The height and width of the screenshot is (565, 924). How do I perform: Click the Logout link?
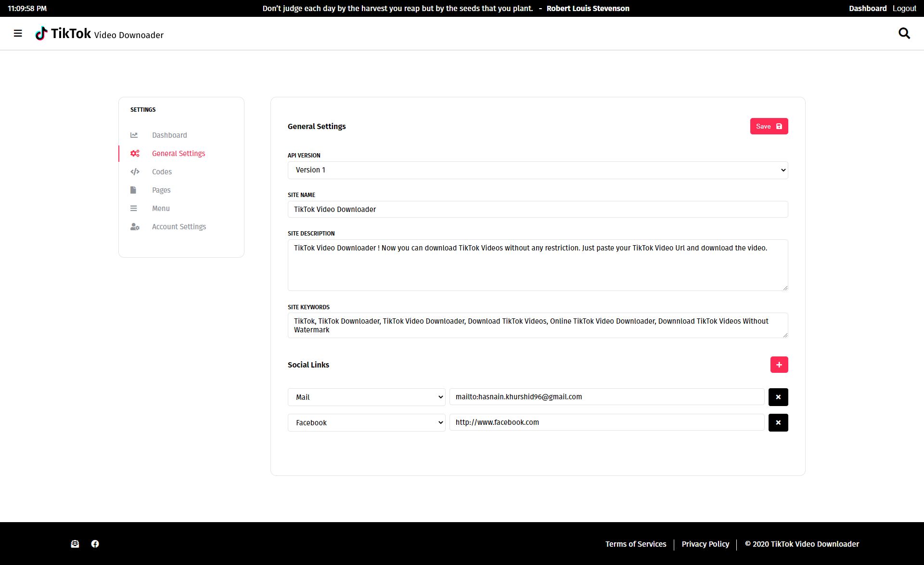tap(904, 8)
